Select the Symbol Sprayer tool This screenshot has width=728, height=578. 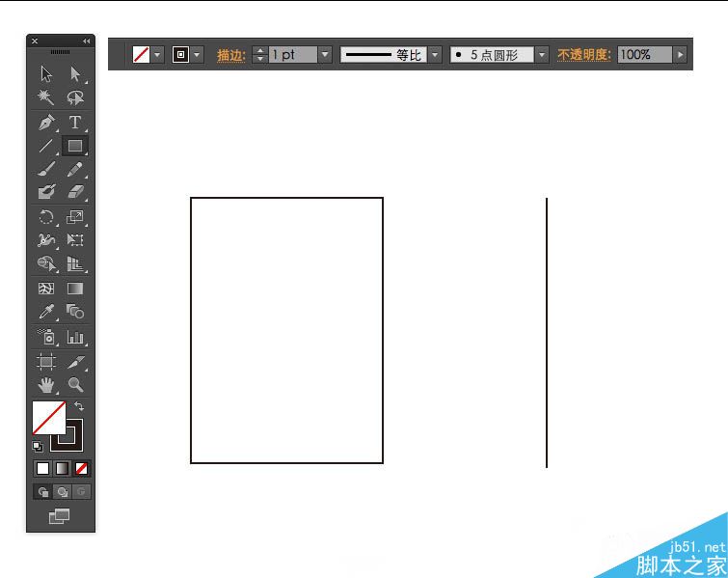tap(46, 337)
